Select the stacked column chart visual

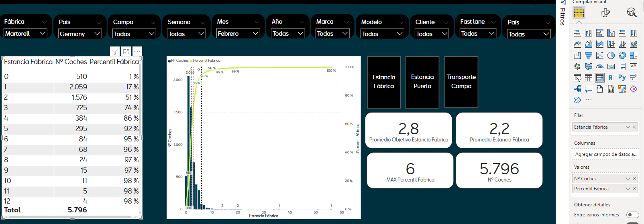coord(589,33)
